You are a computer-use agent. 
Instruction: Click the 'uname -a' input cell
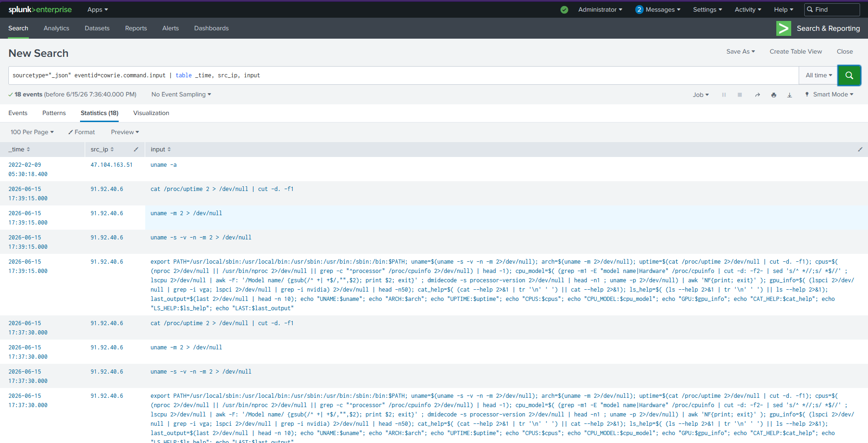(x=163, y=165)
